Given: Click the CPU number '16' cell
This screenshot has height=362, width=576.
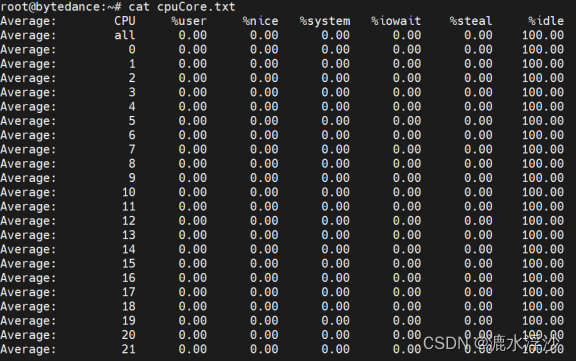Looking at the screenshot, I should (x=129, y=278).
